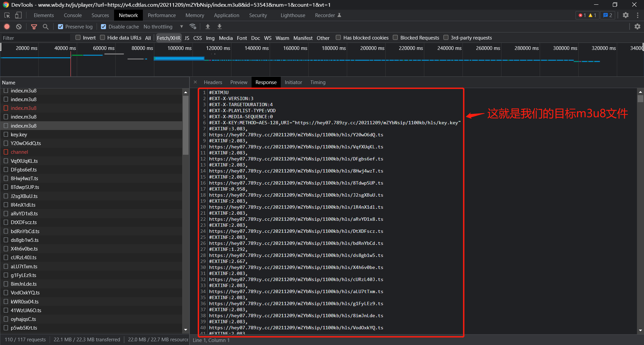Select the Y20wO6dQ.ts request
This screenshot has height=345, width=644.
91,143
